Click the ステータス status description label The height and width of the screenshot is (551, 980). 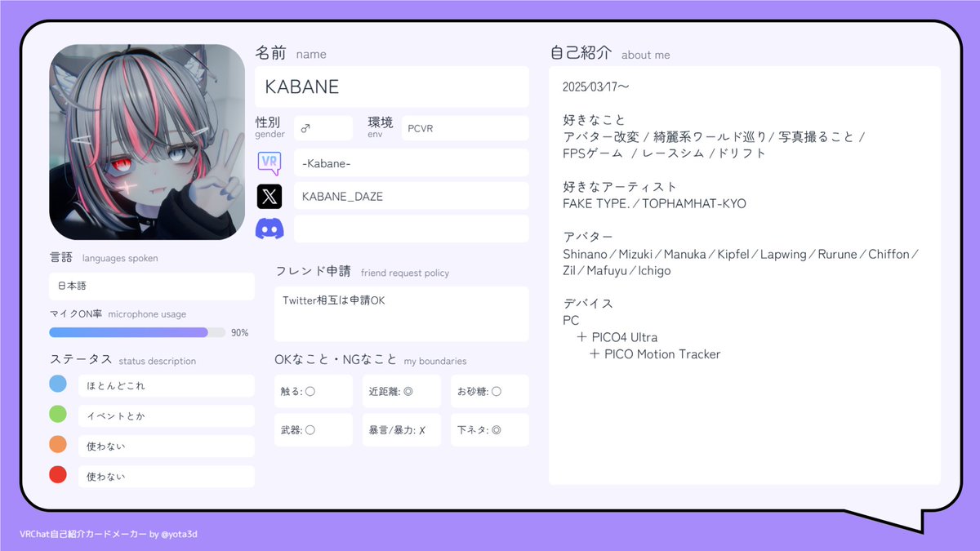point(122,360)
